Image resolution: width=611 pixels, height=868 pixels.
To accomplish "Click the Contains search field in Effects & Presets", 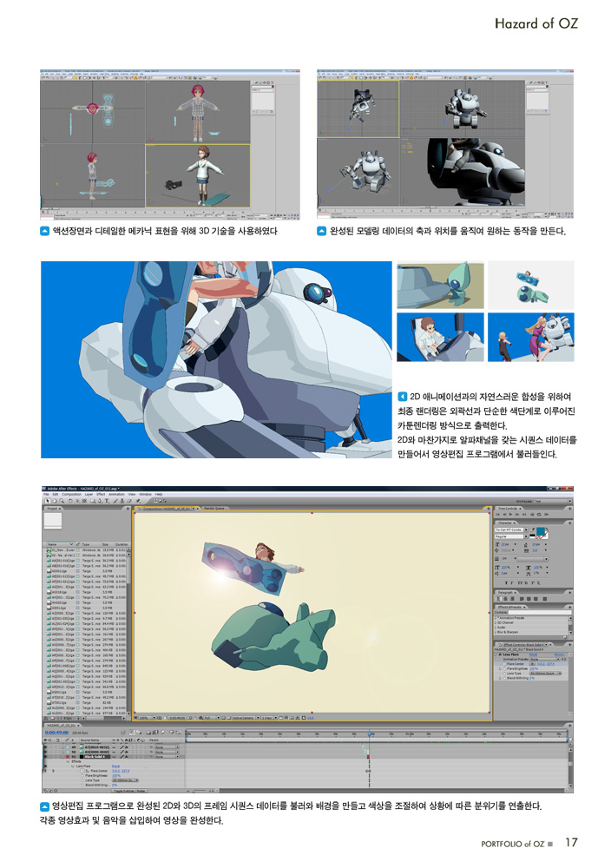I will [540, 612].
